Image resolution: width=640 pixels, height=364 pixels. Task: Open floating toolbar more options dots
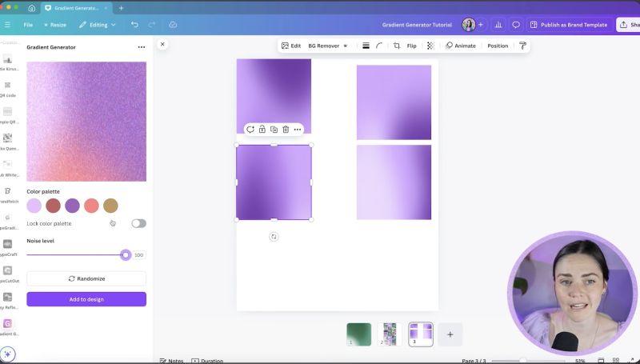coord(298,130)
